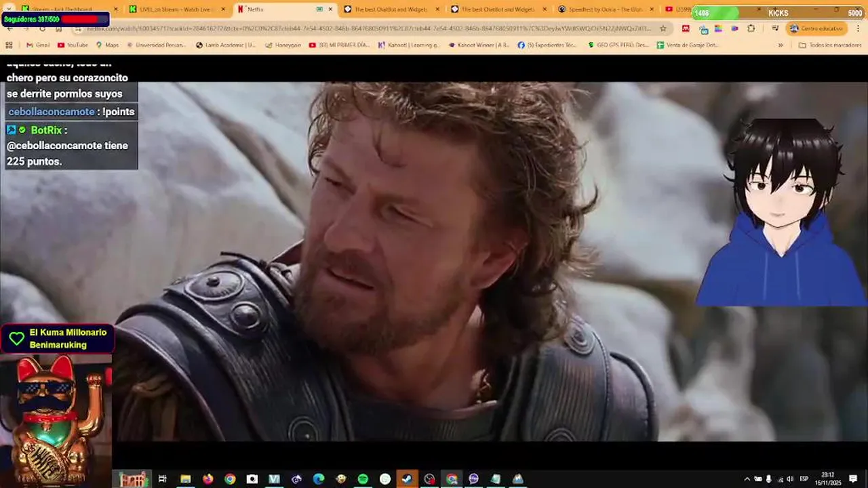Click the lucky cat overlay image

pos(56,420)
